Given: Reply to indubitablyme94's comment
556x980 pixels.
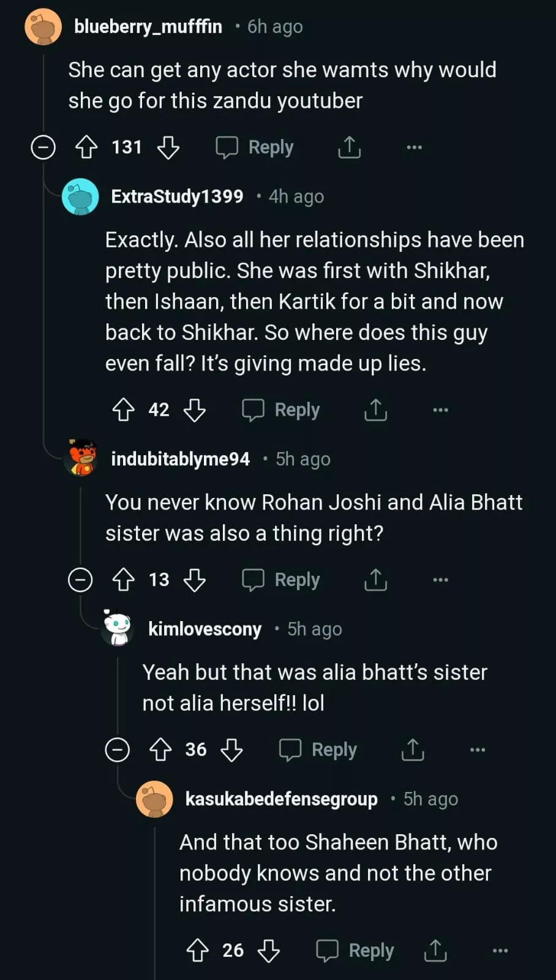Looking at the screenshot, I should point(282,579).
